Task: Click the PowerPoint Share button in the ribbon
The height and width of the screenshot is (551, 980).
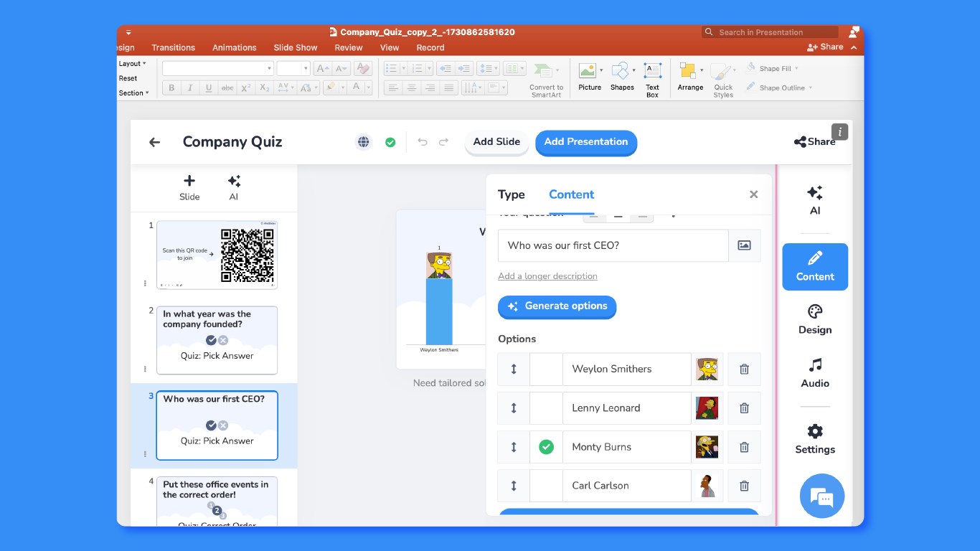Action: click(x=825, y=47)
